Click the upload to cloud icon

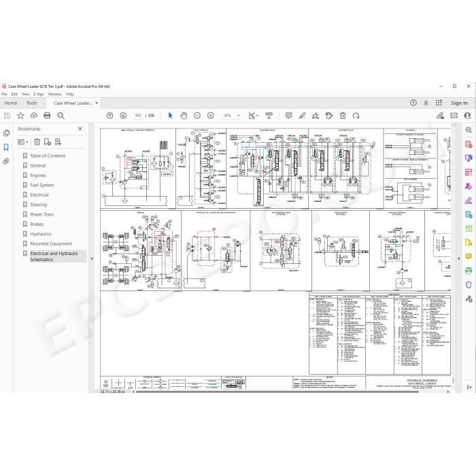34,116
